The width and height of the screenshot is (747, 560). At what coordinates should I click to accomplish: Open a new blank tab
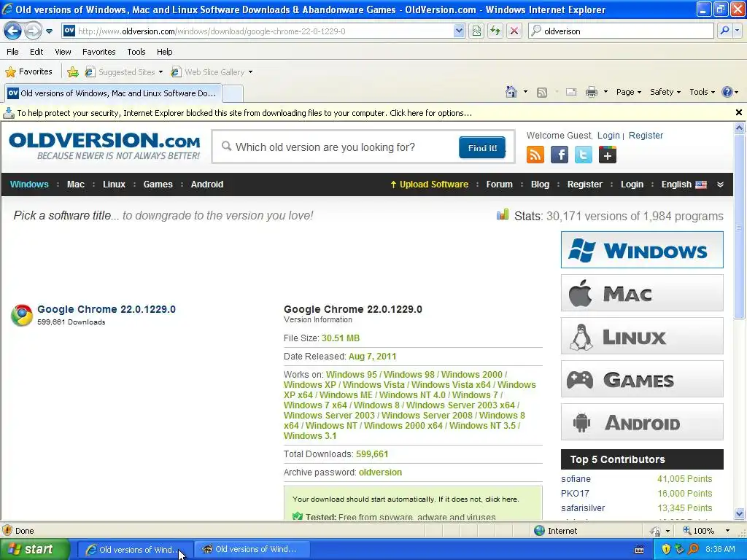[x=233, y=94]
